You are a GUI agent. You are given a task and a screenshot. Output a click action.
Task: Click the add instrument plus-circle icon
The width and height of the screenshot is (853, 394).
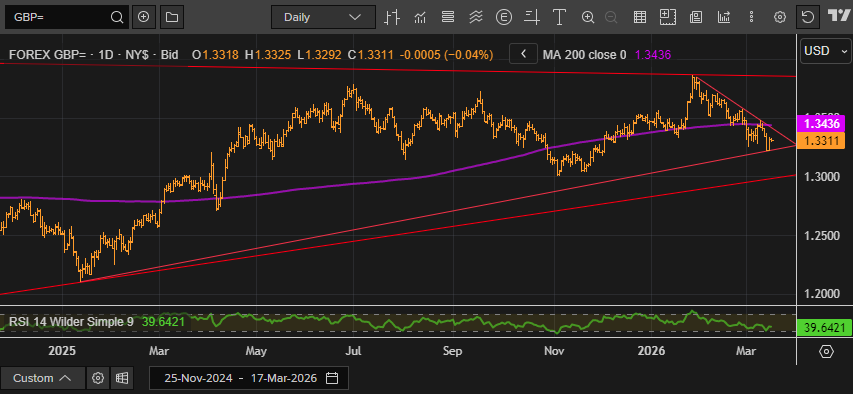coord(144,17)
